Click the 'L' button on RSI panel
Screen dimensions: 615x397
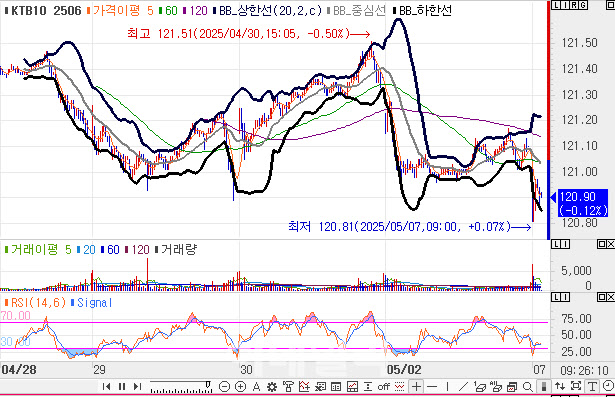pos(556,297)
